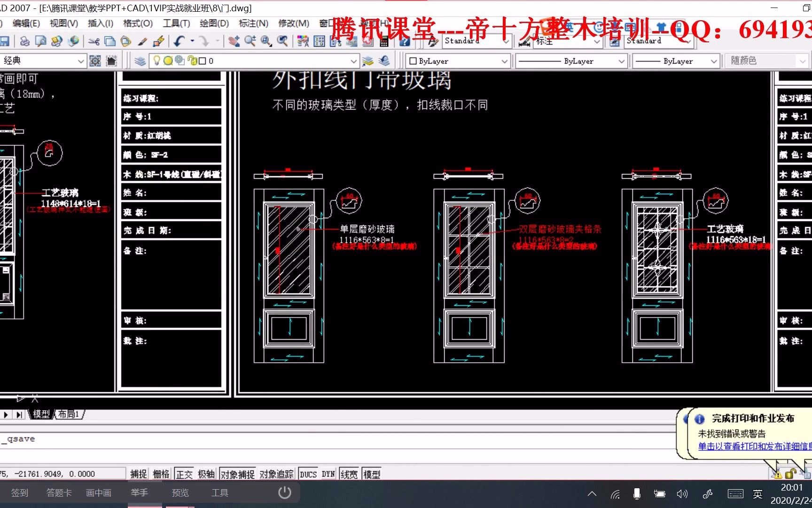Open the ByLayer linetype dropdown
This screenshot has width=812, height=508.
tap(621, 61)
